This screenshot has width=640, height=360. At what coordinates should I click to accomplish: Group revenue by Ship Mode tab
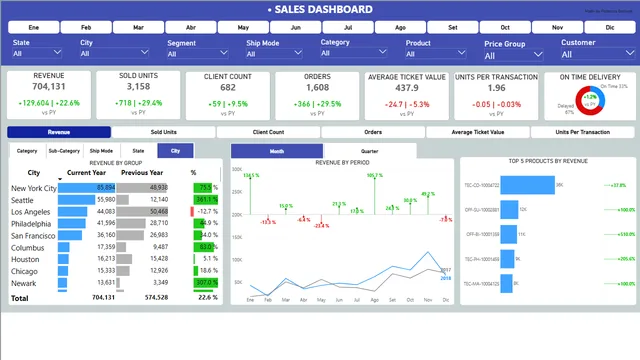(x=101, y=151)
